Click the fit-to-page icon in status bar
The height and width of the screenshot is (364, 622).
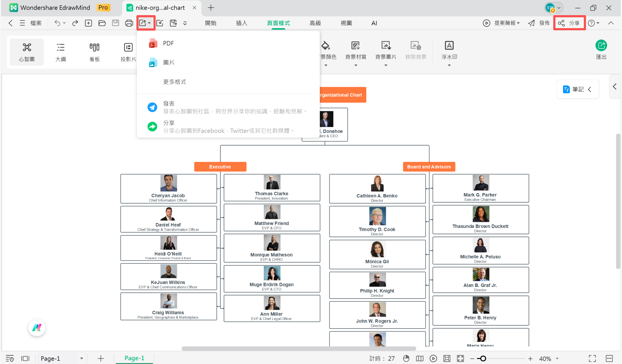pos(447,359)
